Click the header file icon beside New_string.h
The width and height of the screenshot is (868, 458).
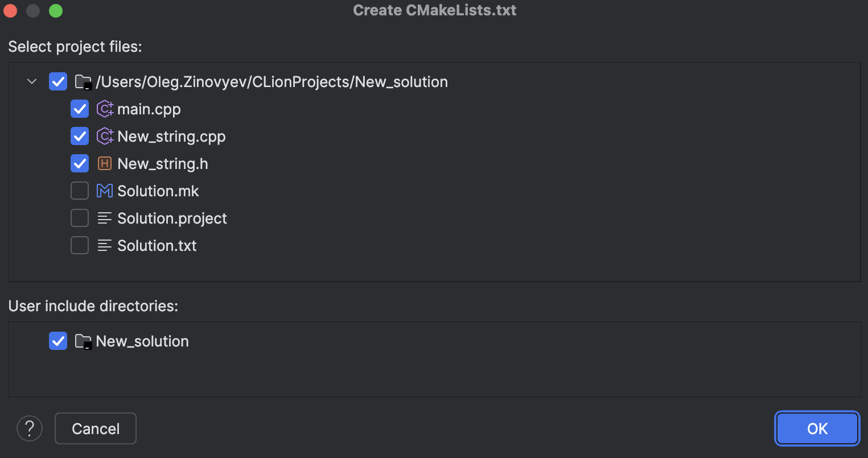pyautogui.click(x=105, y=163)
